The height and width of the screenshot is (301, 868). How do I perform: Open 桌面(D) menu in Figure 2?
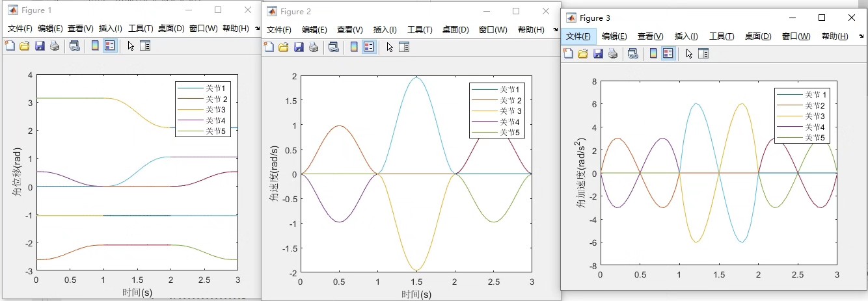pyautogui.click(x=455, y=30)
